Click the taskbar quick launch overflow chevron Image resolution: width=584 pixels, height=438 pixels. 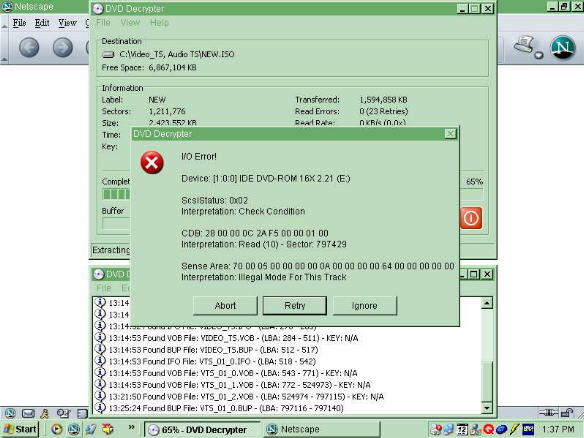pyautogui.click(x=131, y=428)
